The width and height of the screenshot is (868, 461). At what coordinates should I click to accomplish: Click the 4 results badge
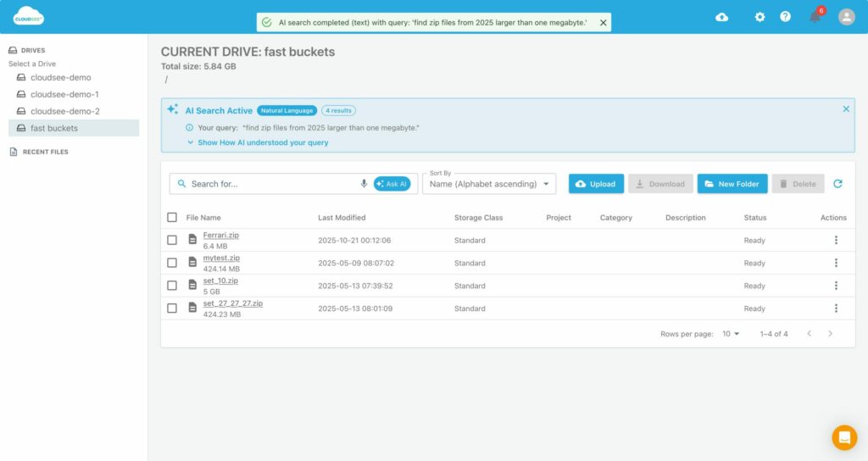[338, 110]
